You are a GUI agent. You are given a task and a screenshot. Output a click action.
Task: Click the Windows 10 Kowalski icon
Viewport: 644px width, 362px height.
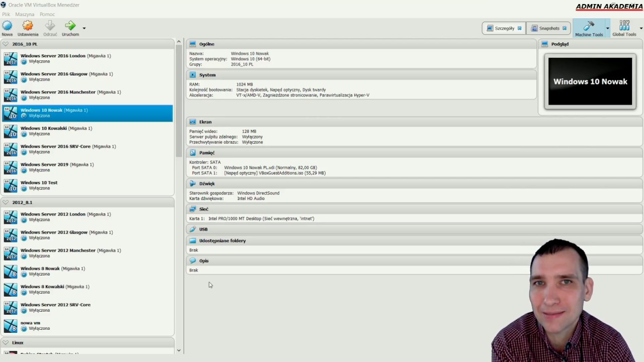pos(11,131)
